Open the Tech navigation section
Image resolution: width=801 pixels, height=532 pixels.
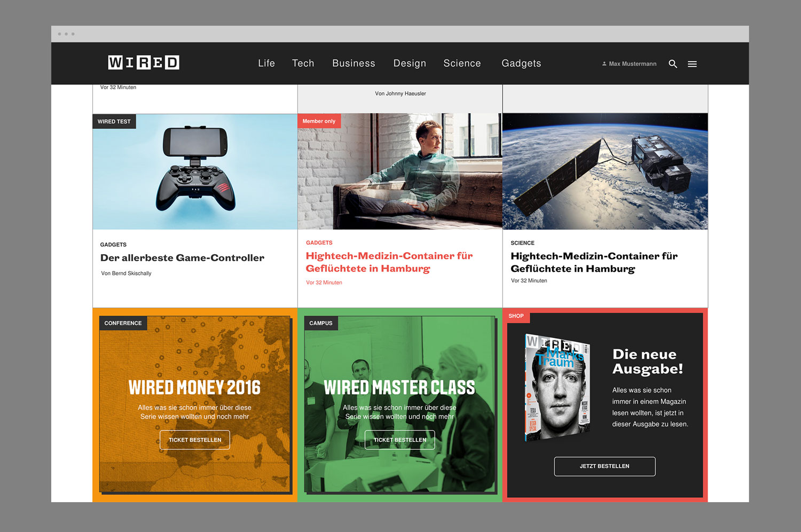click(x=303, y=63)
